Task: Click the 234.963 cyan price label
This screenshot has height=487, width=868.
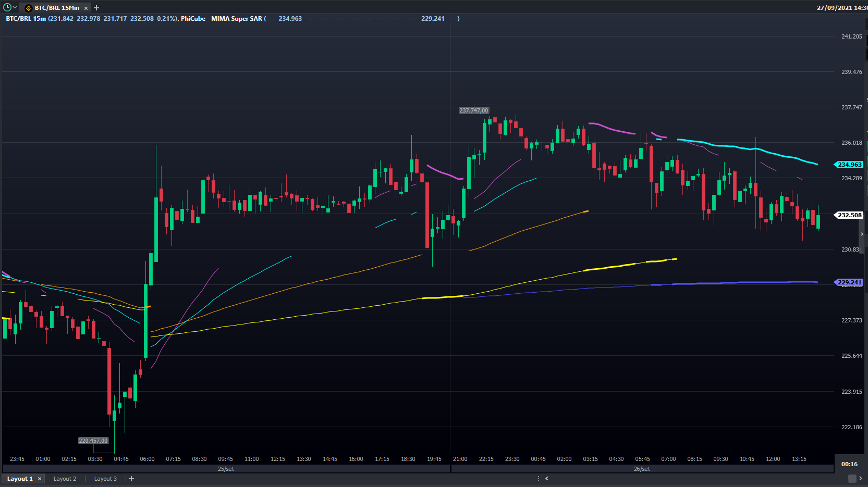Action: pyautogui.click(x=849, y=165)
